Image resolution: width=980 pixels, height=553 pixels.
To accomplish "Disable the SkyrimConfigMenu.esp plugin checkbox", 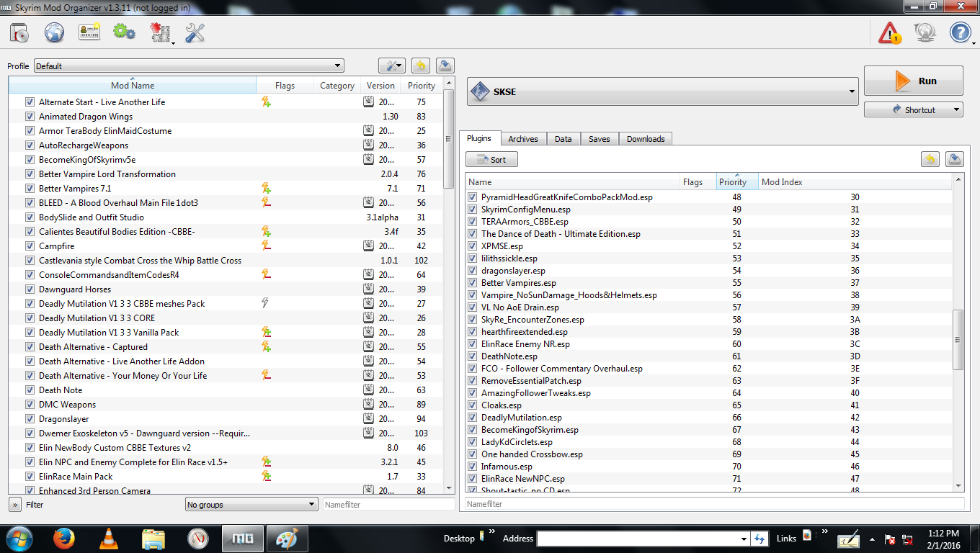I will (x=473, y=210).
